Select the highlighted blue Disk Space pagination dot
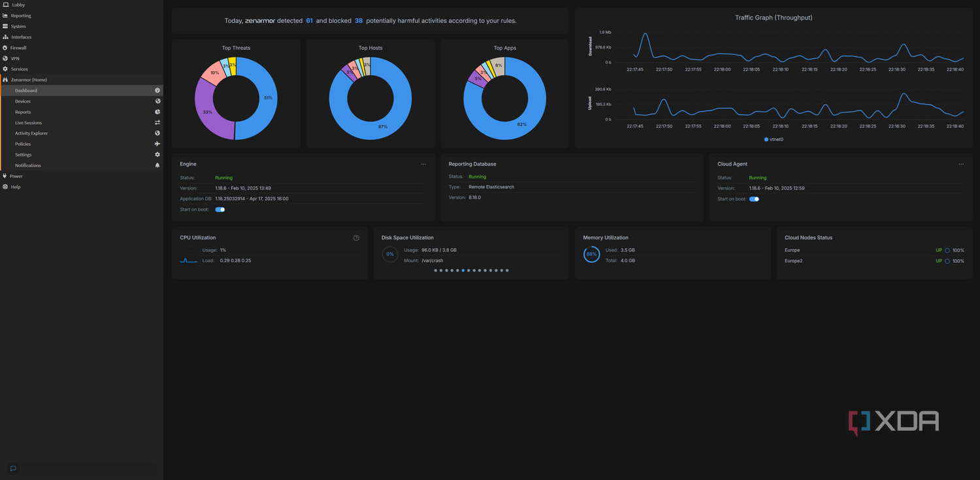Image resolution: width=980 pixels, height=480 pixels. click(463, 270)
